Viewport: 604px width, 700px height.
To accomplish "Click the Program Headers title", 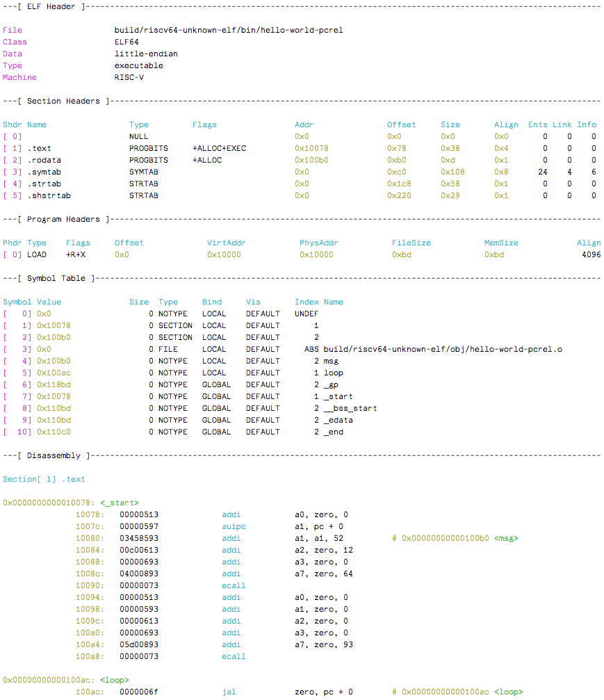I will pos(63,219).
